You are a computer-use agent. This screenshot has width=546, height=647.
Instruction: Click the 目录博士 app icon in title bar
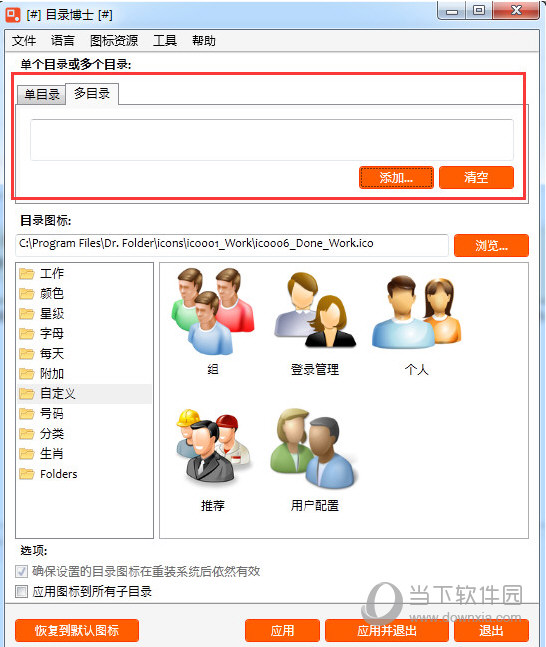[13, 15]
